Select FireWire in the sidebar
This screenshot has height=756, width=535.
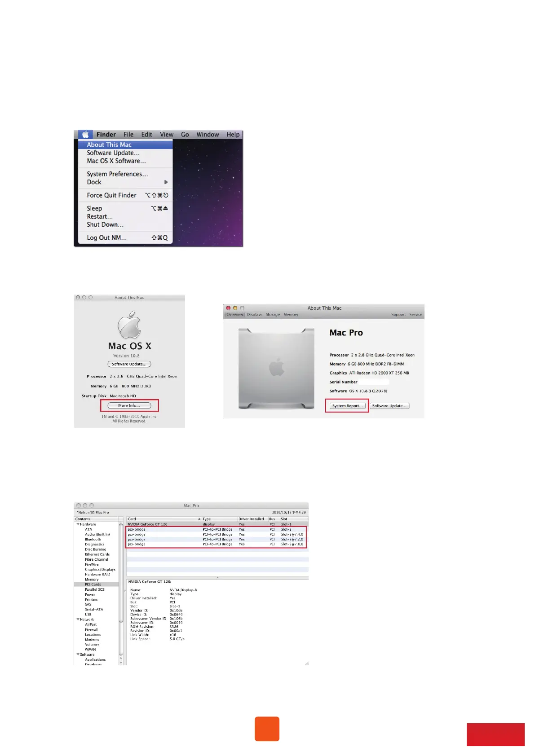92,564
